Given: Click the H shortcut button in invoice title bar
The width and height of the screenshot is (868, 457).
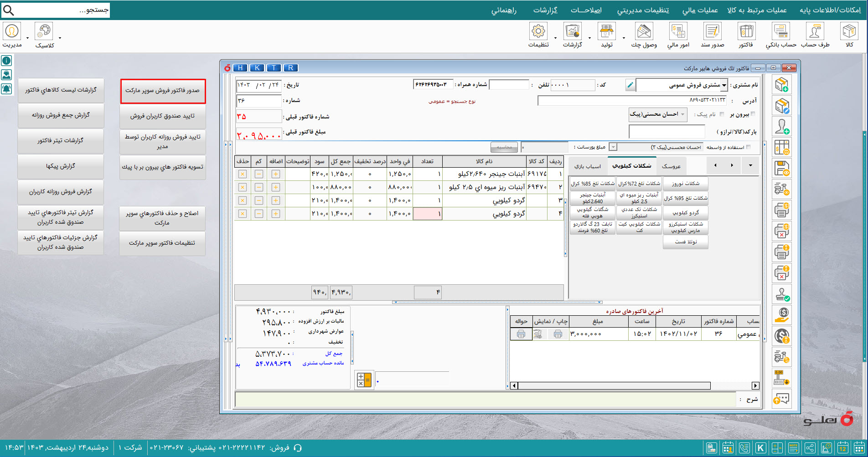Looking at the screenshot, I should pos(240,68).
